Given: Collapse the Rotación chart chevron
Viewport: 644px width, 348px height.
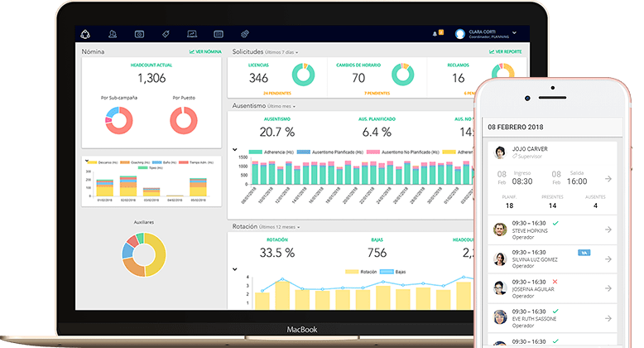Looking at the screenshot, I should pyautogui.click(x=235, y=269).
